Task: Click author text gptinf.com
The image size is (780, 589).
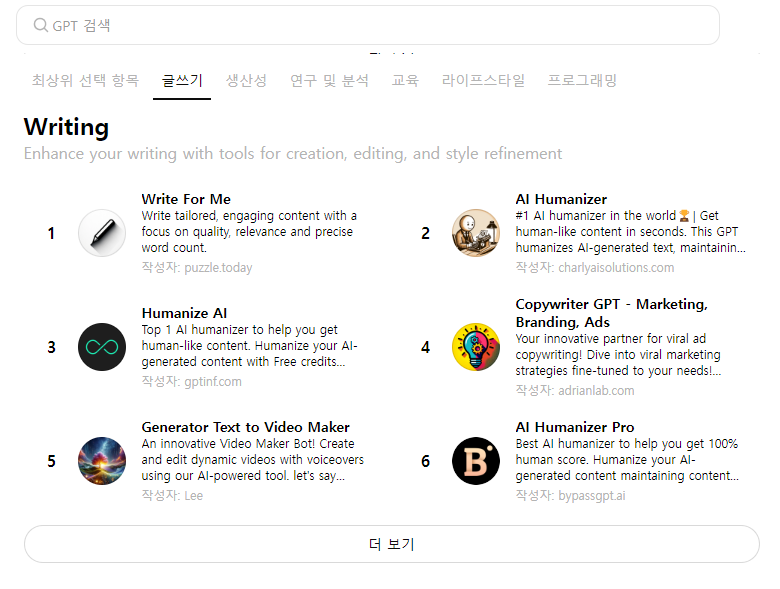Action: click(213, 382)
